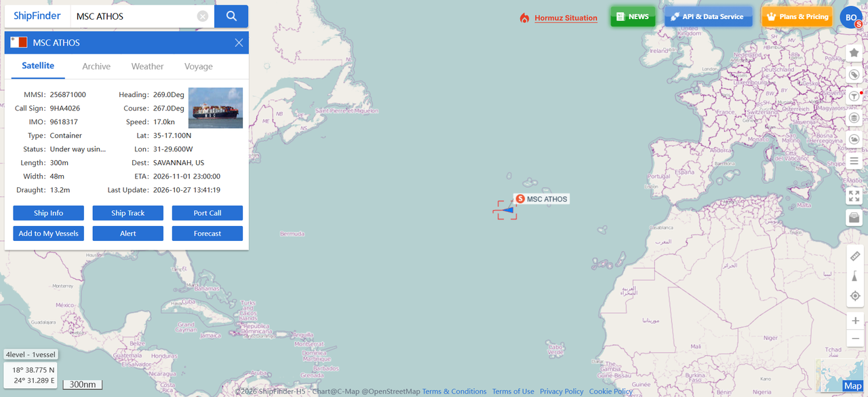
Task: Click destination SAVANNAH, US
Action: (x=178, y=163)
